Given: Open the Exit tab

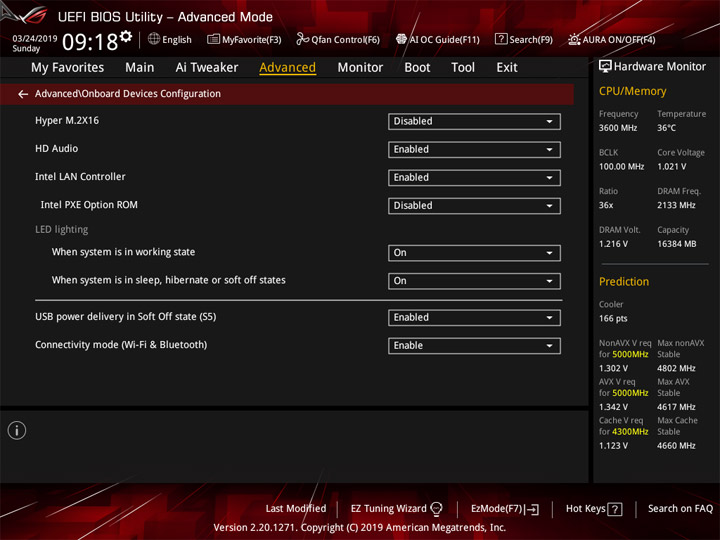Looking at the screenshot, I should pos(506,68).
